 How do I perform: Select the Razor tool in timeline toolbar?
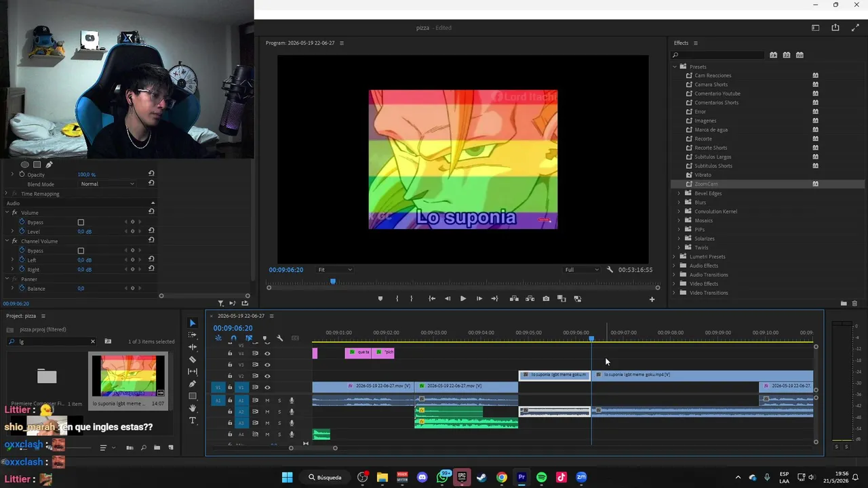pyautogui.click(x=193, y=359)
